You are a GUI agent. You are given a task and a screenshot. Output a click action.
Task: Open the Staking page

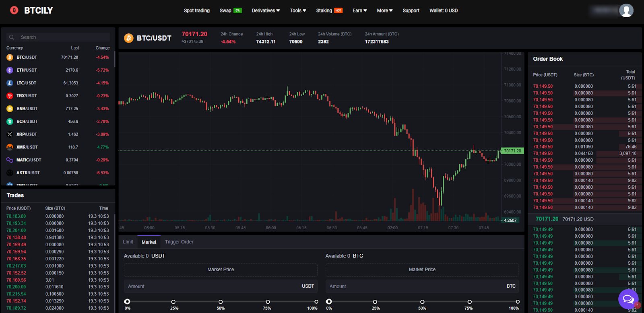324,10
